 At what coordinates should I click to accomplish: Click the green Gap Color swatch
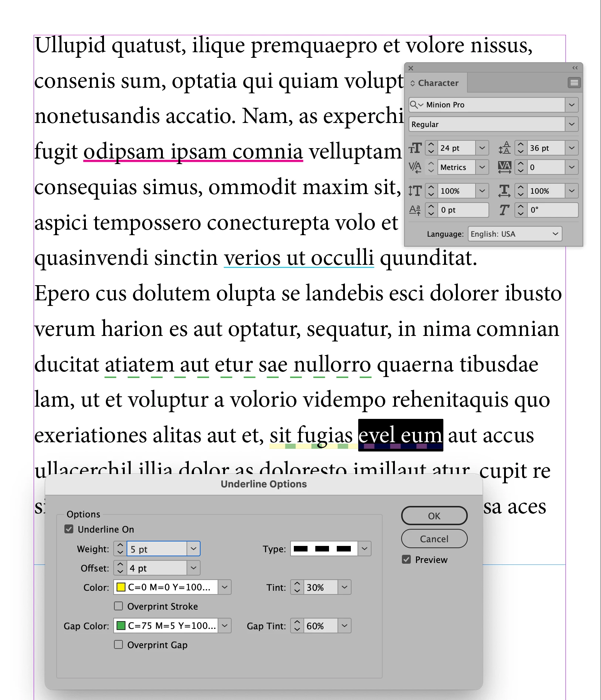click(x=121, y=626)
